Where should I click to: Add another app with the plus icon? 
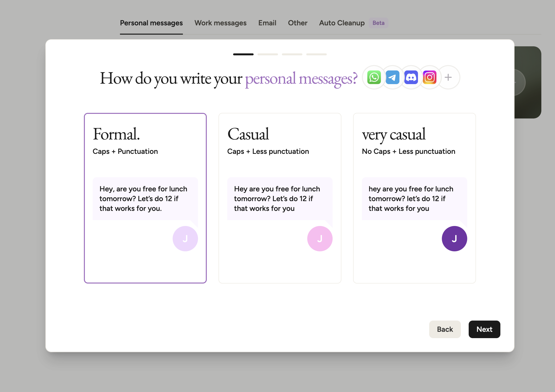click(x=448, y=77)
